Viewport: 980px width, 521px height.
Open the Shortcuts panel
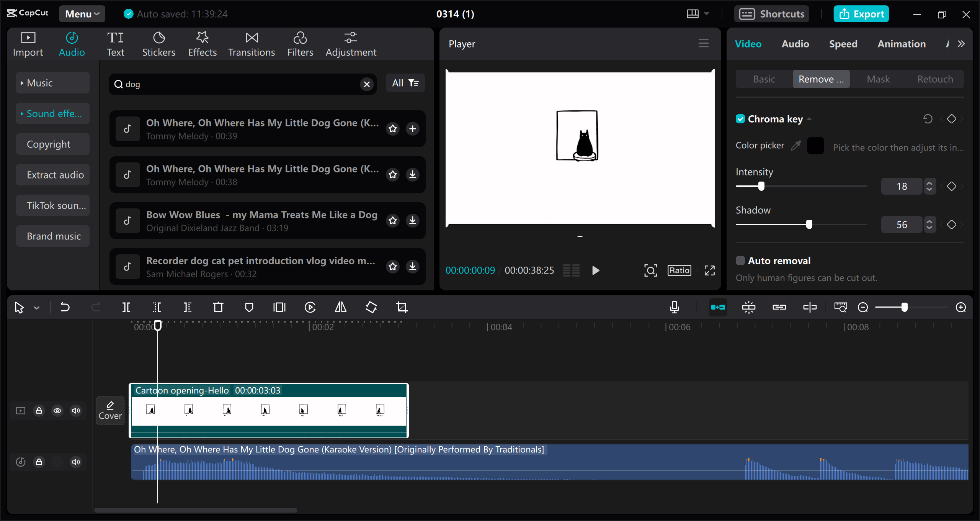click(771, 14)
